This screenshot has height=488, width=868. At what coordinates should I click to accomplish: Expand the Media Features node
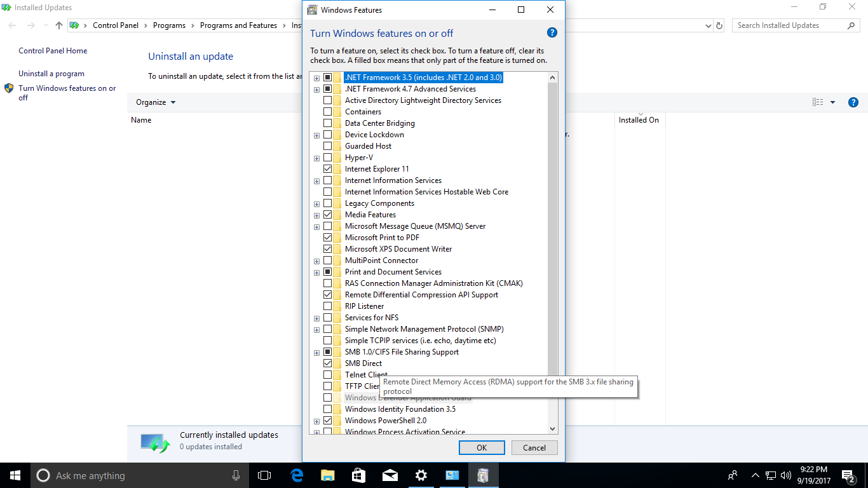pos(316,215)
